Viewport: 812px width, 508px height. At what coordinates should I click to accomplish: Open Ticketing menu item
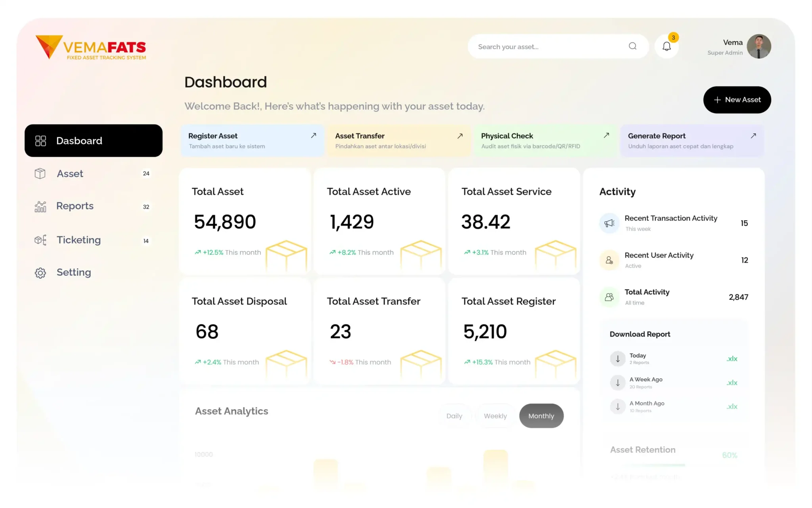click(x=79, y=240)
